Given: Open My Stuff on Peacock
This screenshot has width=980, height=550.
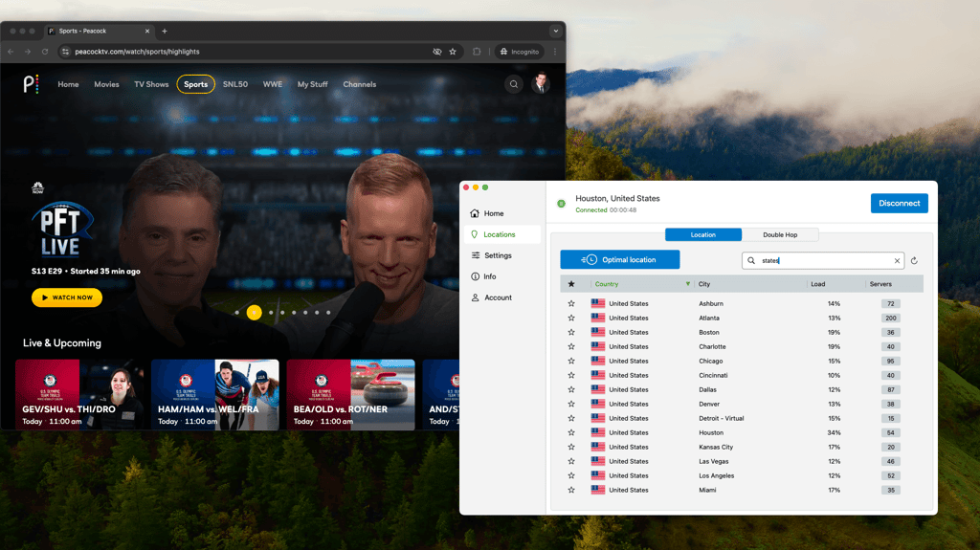Looking at the screenshot, I should (313, 84).
